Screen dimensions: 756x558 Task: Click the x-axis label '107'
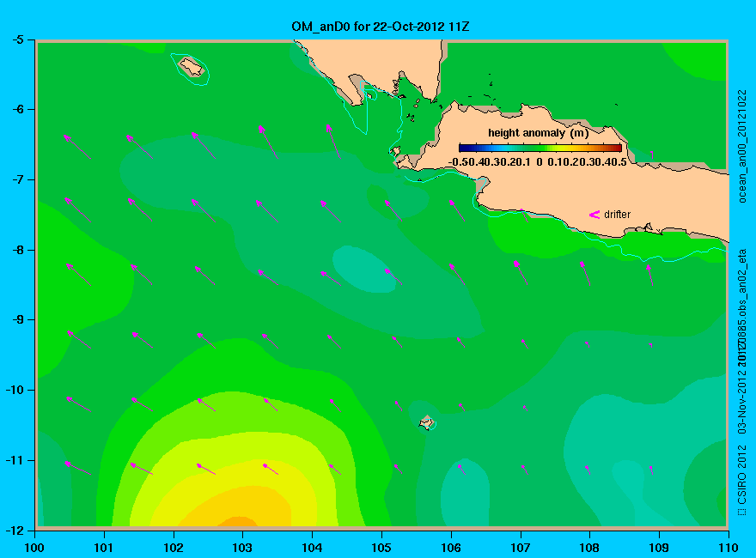point(521,548)
